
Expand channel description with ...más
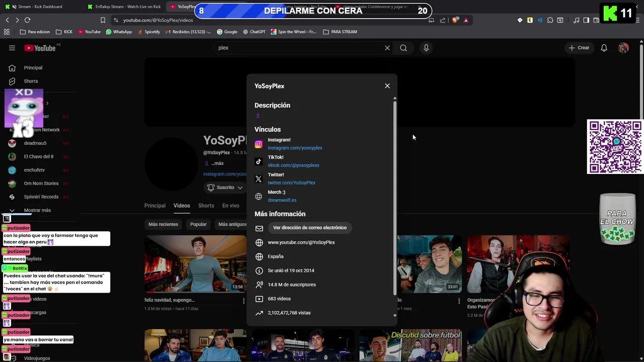pyautogui.click(x=217, y=163)
